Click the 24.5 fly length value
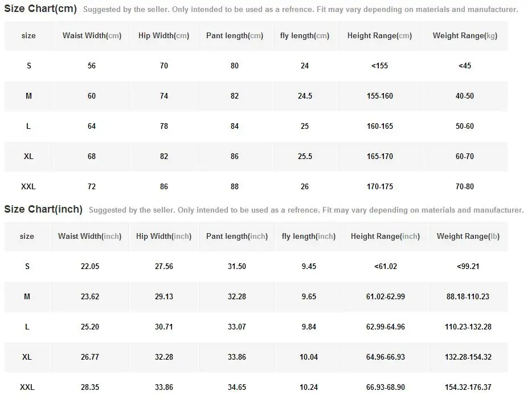Image resolution: width=532 pixels, height=403 pixels. pyautogui.click(x=305, y=96)
